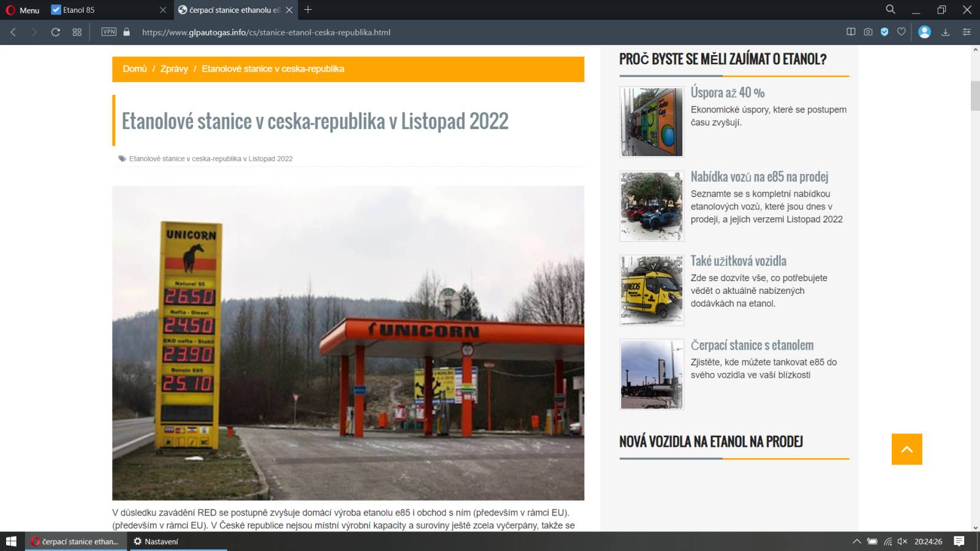Open a new tab with plus button
Screen dimensions: 980x551
click(308, 10)
